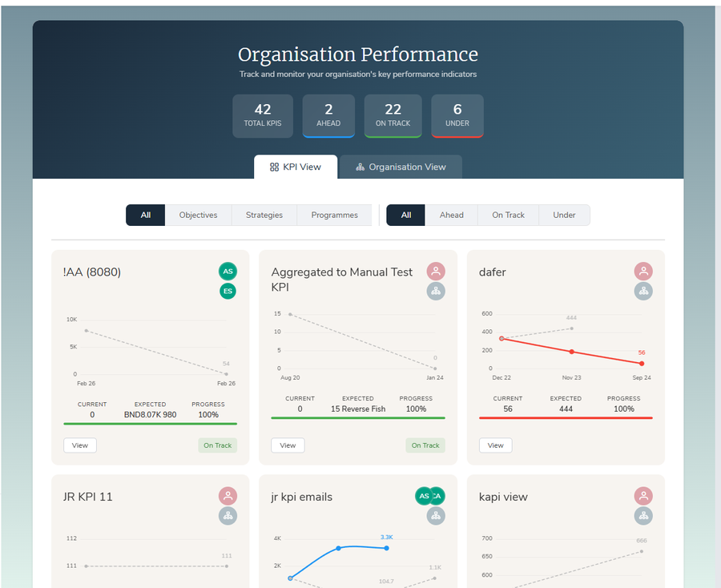This screenshot has width=721, height=588.
Task: Click the organisation icon on Aggregated to Manual Test KPI
Action: point(436,292)
